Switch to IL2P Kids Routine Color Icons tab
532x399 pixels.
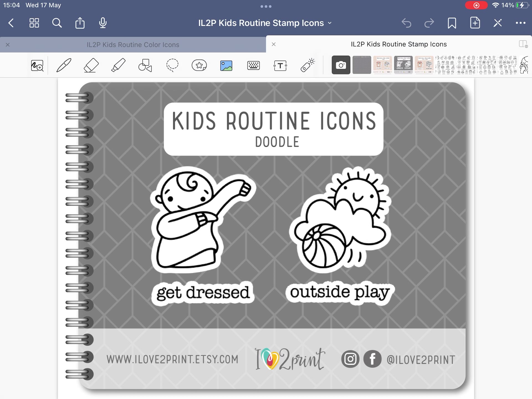click(x=133, y=45)
